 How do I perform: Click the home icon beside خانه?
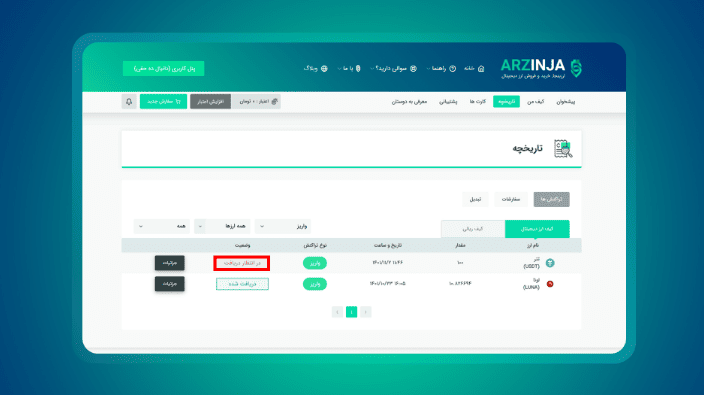(x=481, y=69)
